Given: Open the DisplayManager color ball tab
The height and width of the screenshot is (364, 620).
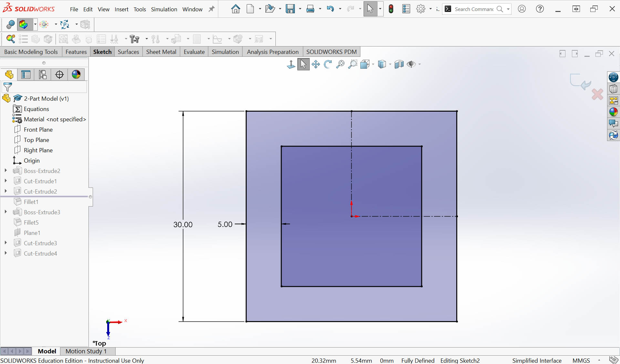Looking at the screenshot, I should tap(76, 75).
